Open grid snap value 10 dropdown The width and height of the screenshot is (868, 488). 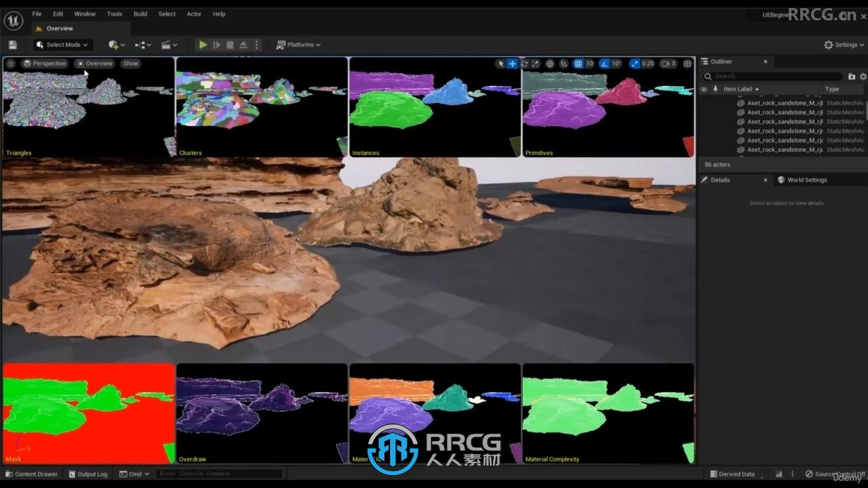pos(589,64)
